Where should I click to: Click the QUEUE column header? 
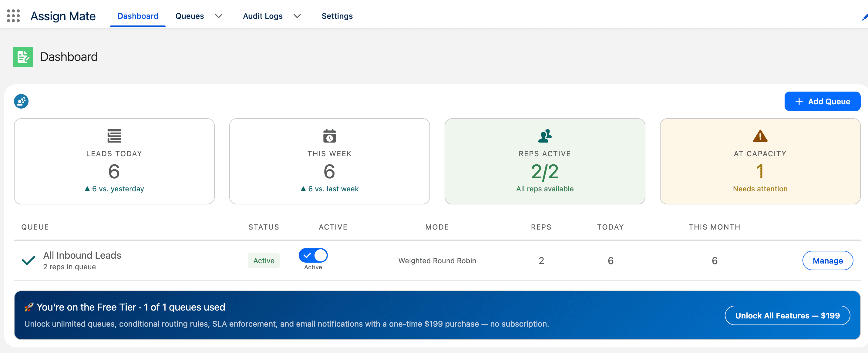pyautogui.click(x=35, y=227)
